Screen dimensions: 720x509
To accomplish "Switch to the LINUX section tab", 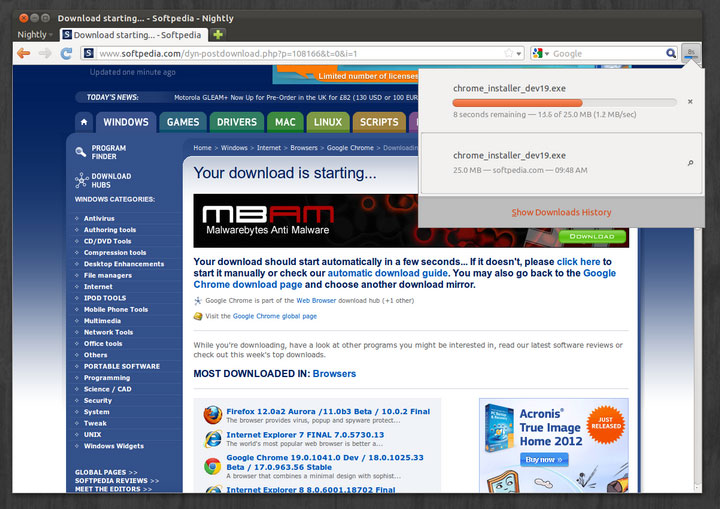I will [x=328, y=122].
